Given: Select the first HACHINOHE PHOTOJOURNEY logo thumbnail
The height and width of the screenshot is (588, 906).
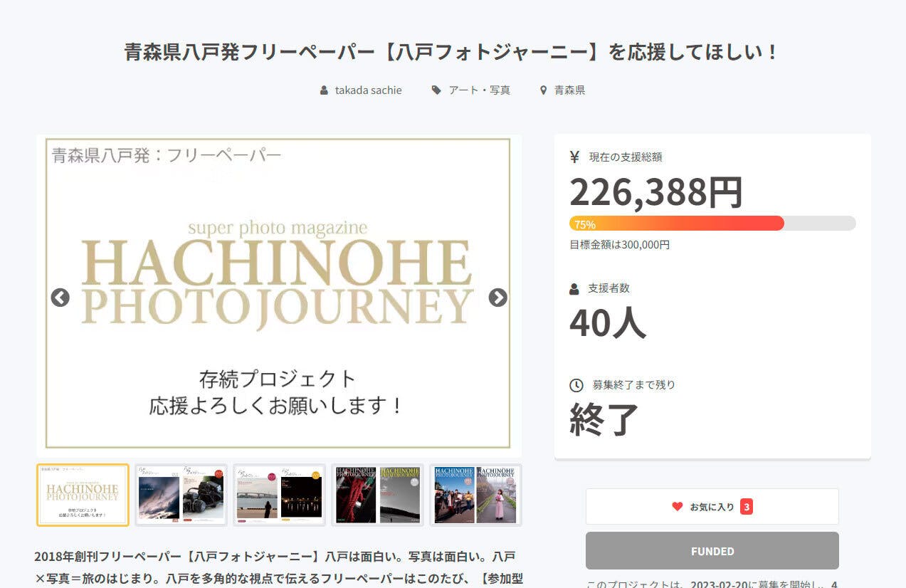Looking at the screenshot, I should 83,495.
